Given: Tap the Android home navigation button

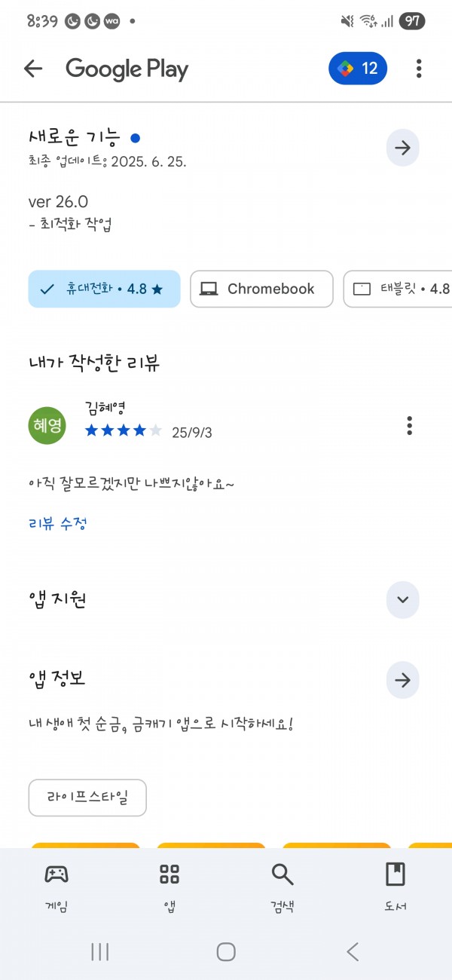Looking at the screenshot, I should [x=226, y=951].
